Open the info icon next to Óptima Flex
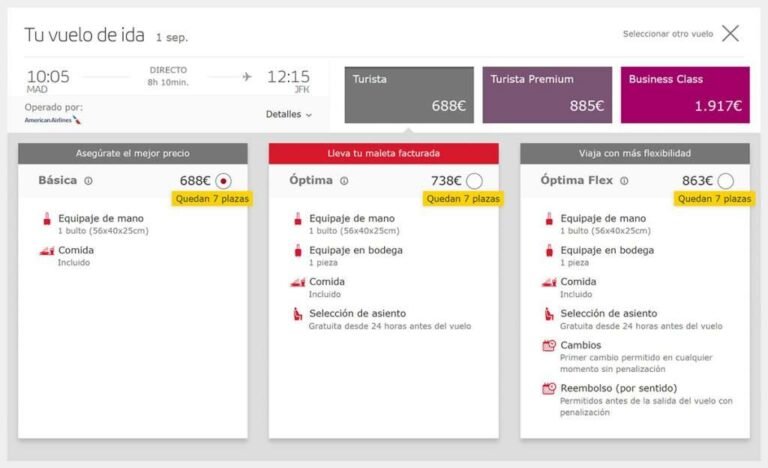 click(624, 181)
